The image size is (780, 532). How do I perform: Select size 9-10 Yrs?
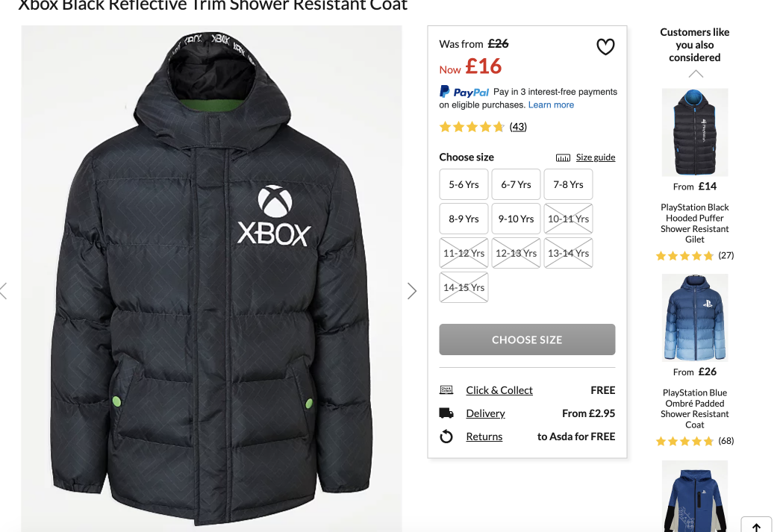pos(516,219)
